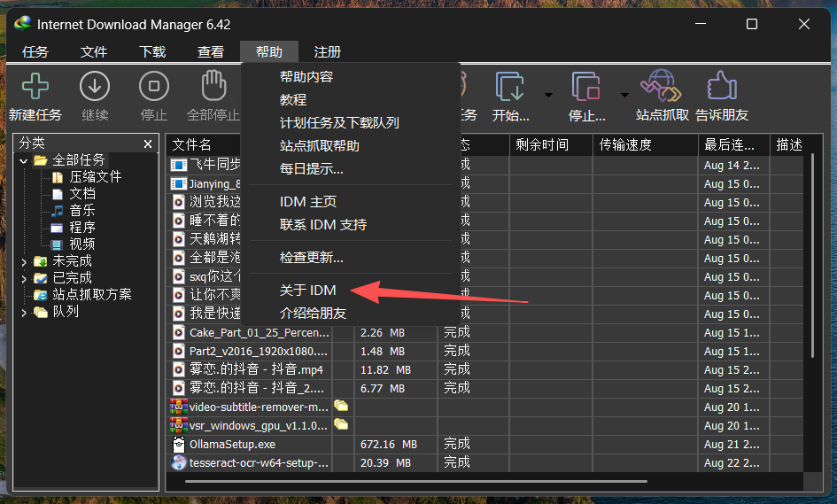837x504 pixels.
Task: Click the horizontal scrollbar of the download list
Action: pos(416,481)
